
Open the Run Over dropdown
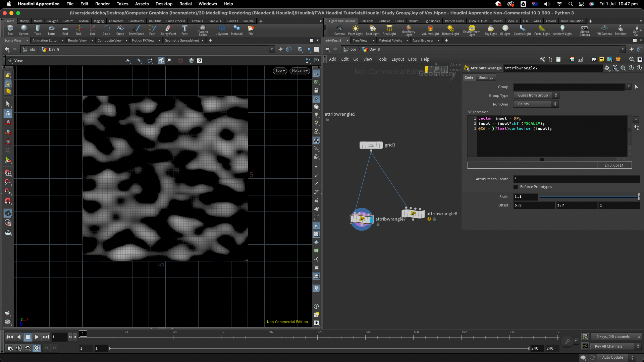point(536,104)
